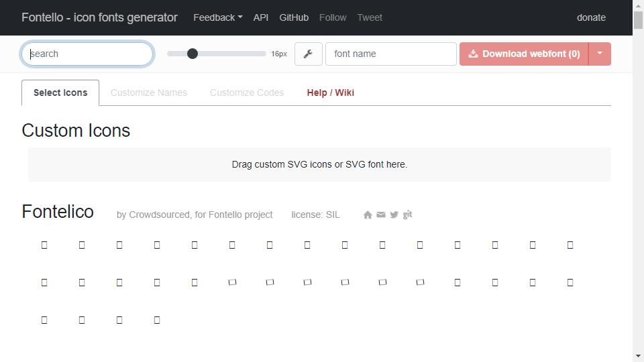Click the 'by Crowdsourced, for Fontello project' text

195,215
